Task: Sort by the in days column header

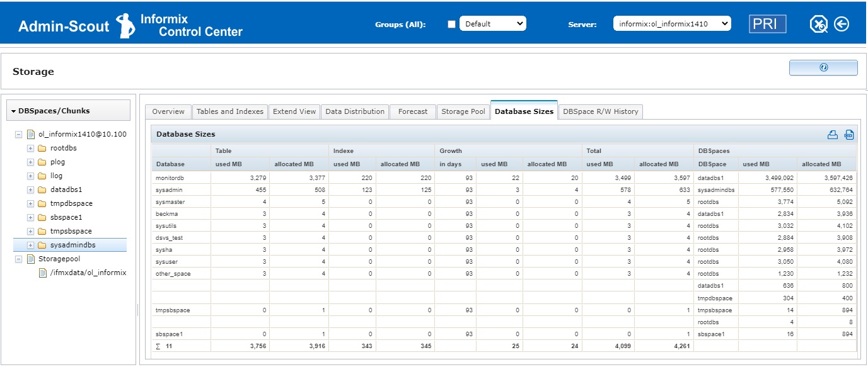Action: point(456,164)
